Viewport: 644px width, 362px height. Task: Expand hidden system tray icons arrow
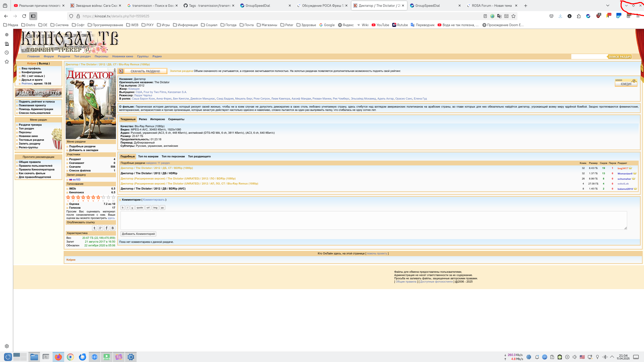pyautogui.click(x=612, y=357)
